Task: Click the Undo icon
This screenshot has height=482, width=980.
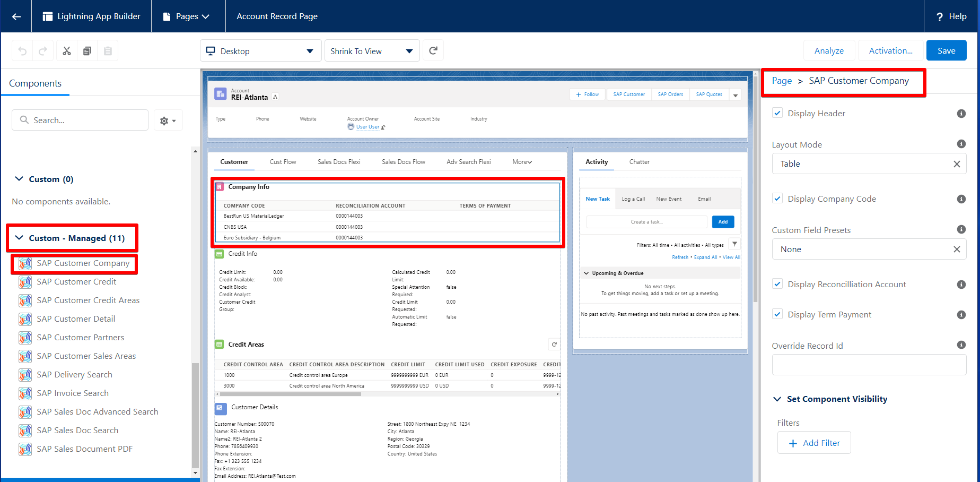Action: click(22, 51)
